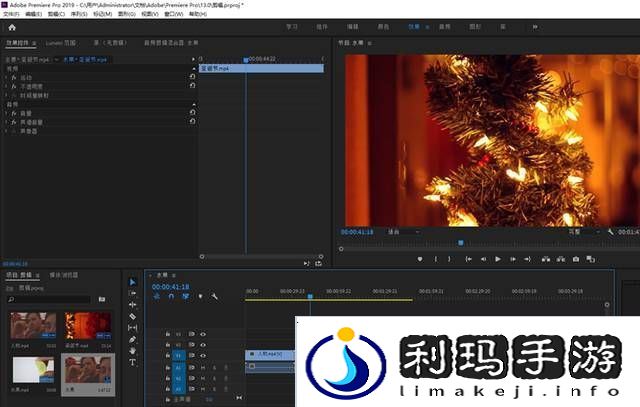Click Export Frame camera icon
The width and height of the screenshot is (640, 407).
coord(576,259)
